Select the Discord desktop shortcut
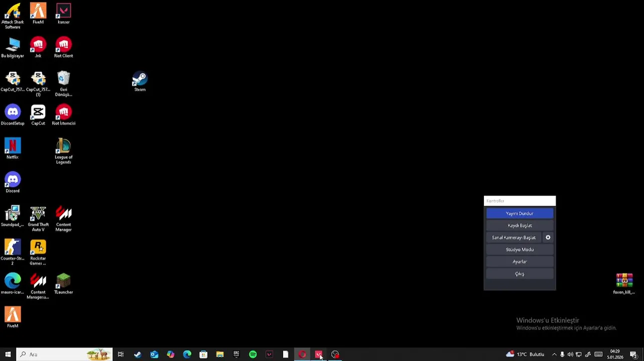Image resolution: width=644 pixels, height=361 pixels. point(13,183)
